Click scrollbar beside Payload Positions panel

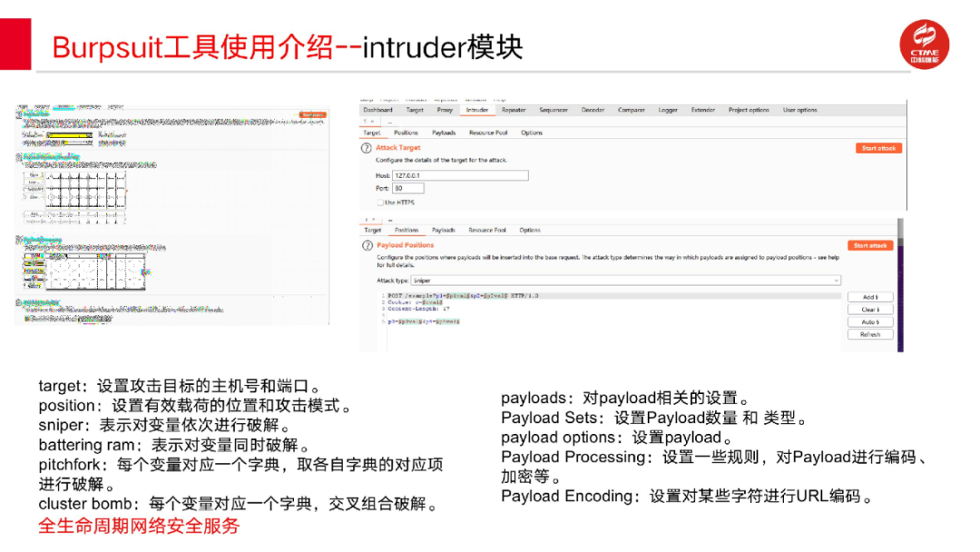[x=901, y=285]
